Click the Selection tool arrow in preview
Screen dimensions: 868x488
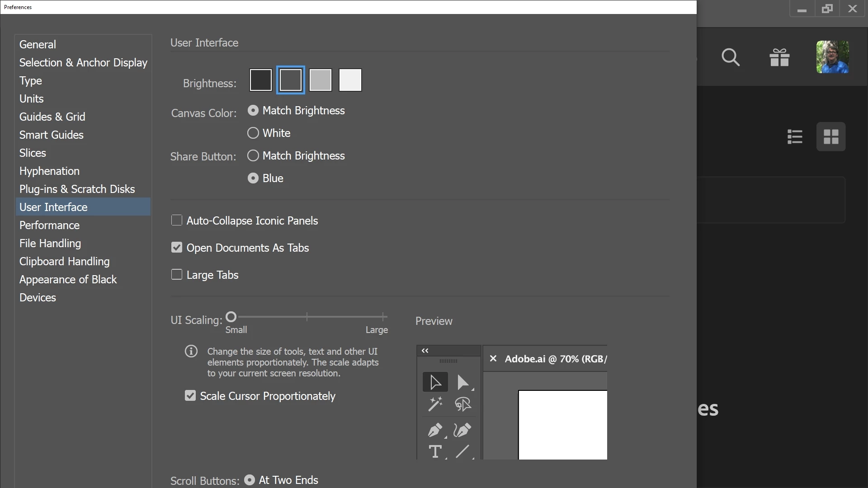tap(435, 382)
